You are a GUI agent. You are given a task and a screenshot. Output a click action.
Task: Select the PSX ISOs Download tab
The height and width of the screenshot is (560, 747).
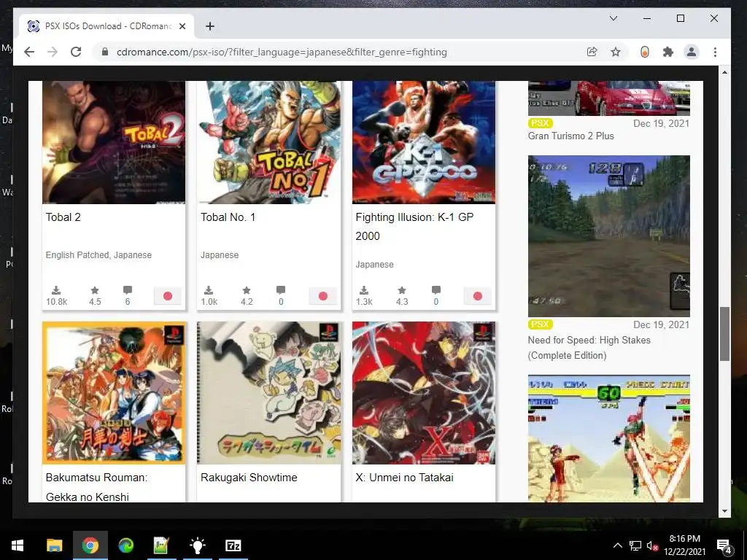click(x=107, y=26)
